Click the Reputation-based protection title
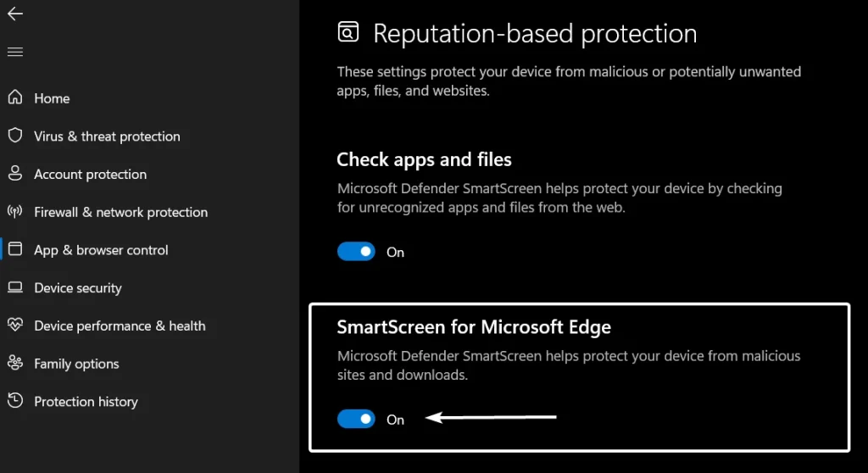This screenshot has width=868, height=473. click(x=535, y=34)
